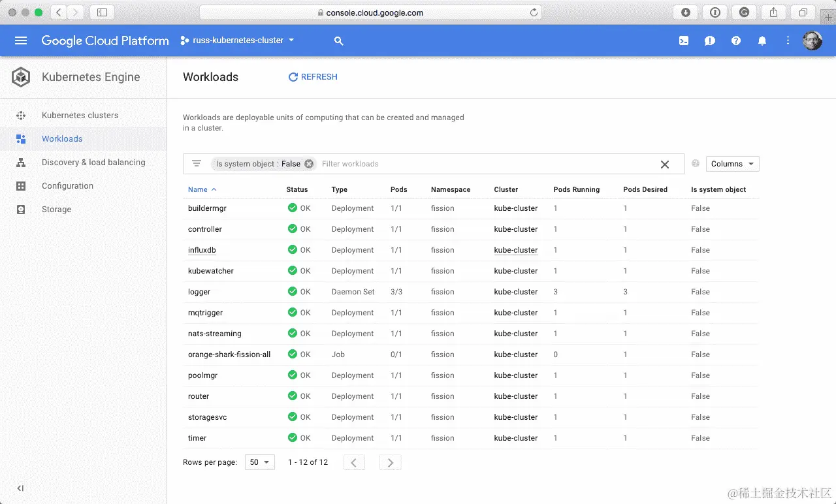The image size is (836, 504).
Task: Activate Cloud Shell icon
Action: tap(684, 40)
